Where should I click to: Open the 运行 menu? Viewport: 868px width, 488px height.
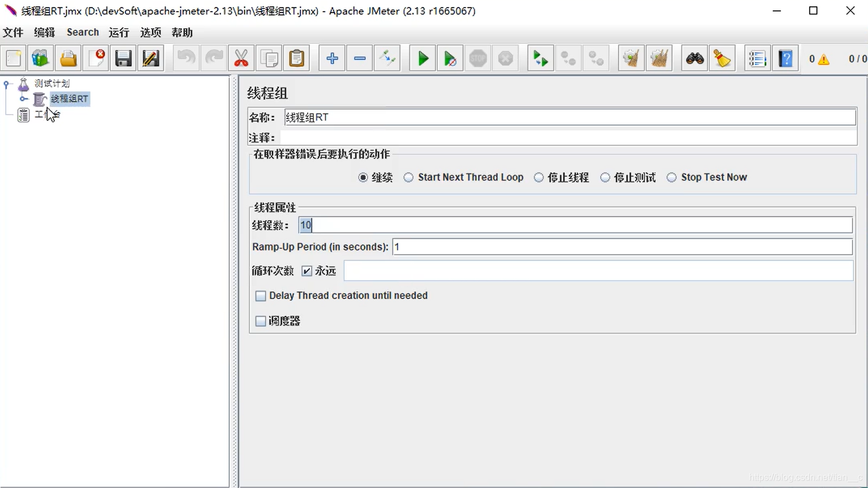(119, 32)
